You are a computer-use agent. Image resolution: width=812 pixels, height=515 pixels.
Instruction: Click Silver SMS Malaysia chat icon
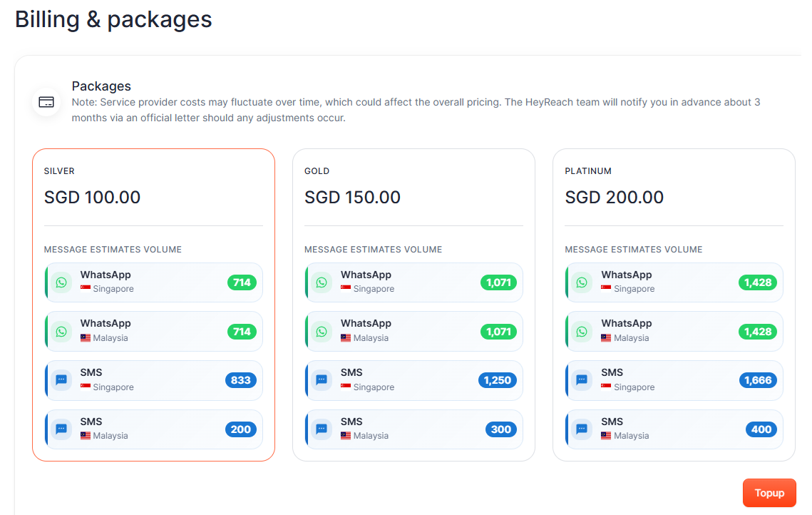[61, 429]
